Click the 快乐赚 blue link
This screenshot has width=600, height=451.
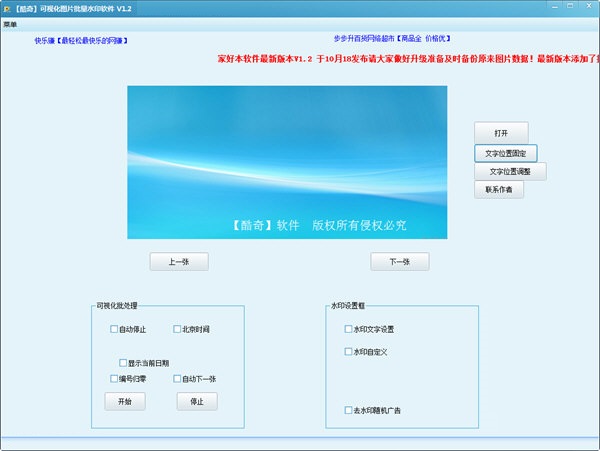pyautogui.click(x=81, y=41)
